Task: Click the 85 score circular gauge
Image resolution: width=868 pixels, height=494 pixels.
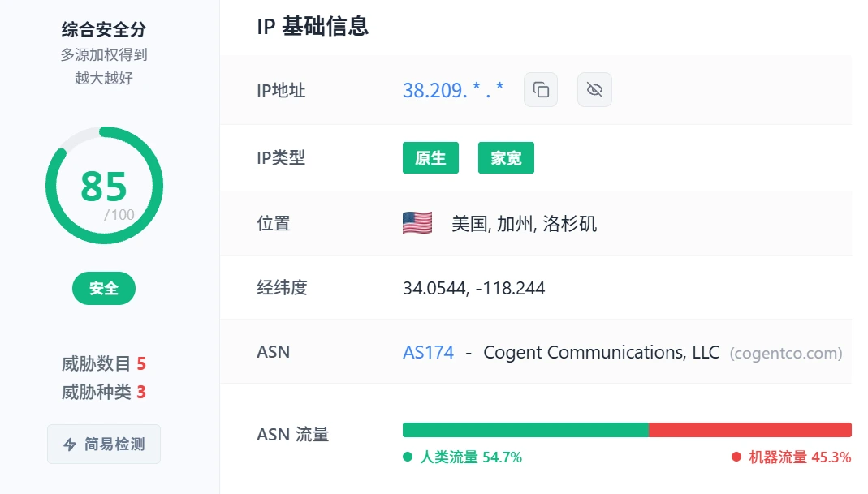Action: pos(104,185)
